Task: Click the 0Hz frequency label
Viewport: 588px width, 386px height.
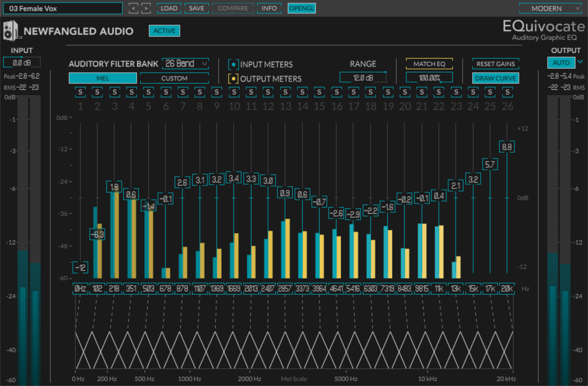Action: coord(80,288)
